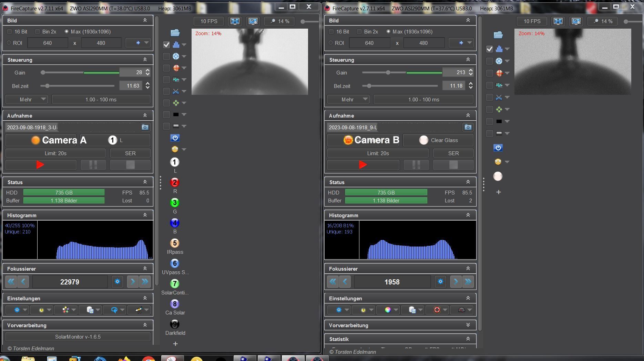This screenshot has width=644, height=361.
Task: Click the 14 % zoom button in Camera A
Action: 280,21
